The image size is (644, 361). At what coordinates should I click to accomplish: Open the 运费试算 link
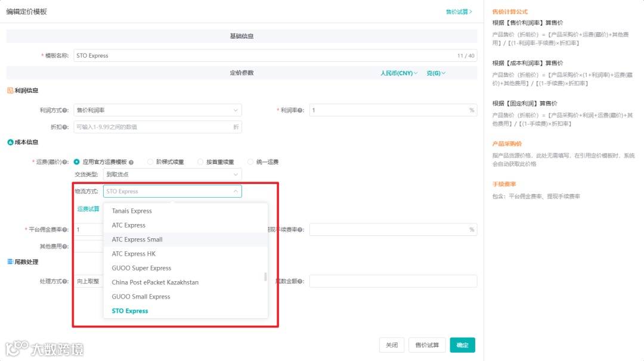88,209
